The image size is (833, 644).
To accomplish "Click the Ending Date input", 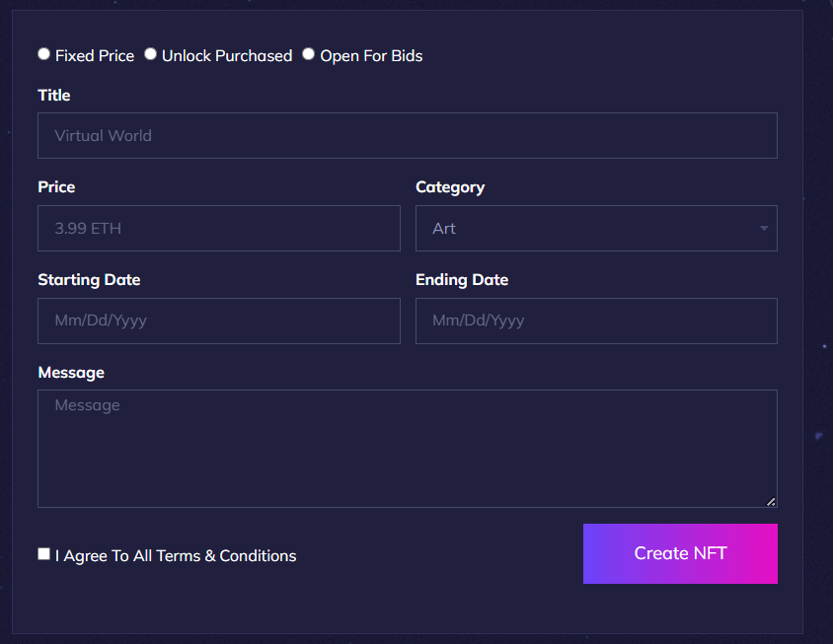I will (x=596, y=321).
